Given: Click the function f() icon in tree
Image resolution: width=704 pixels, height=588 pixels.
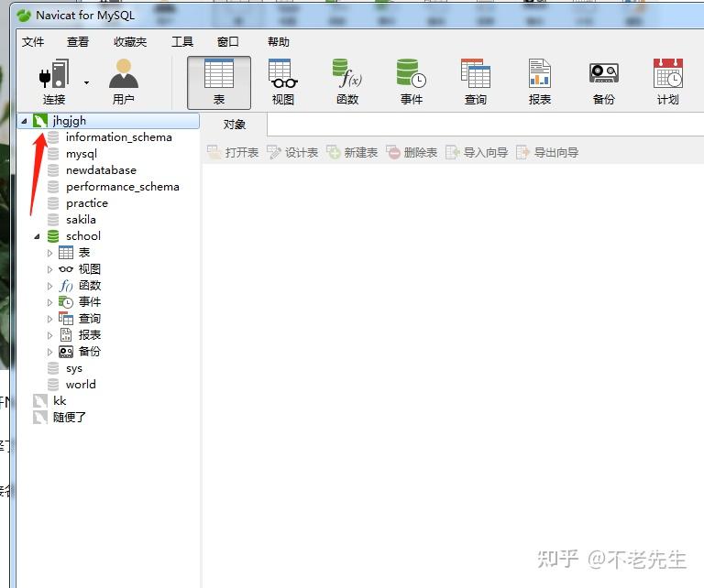Looking at the screenshot, I should 66,286.
